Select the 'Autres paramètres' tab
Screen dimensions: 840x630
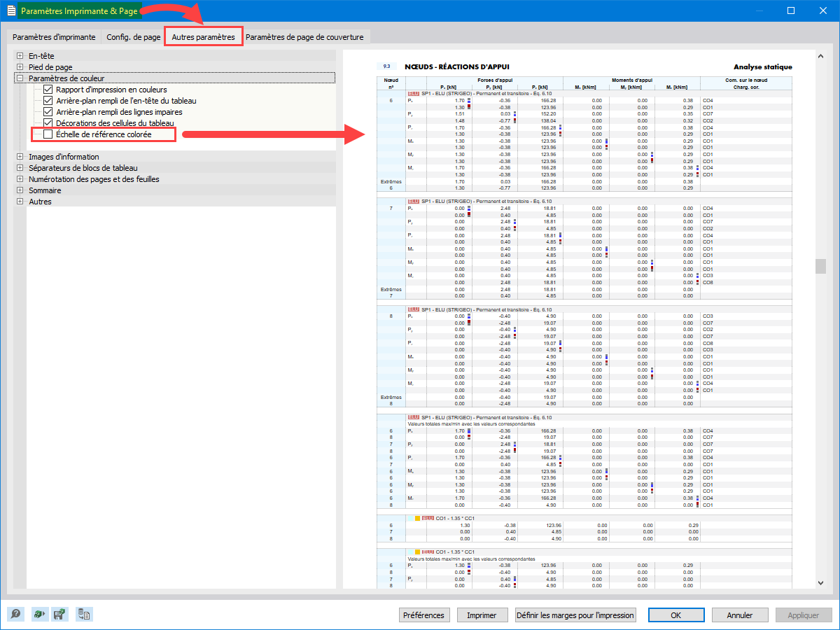tap(203, 37)
